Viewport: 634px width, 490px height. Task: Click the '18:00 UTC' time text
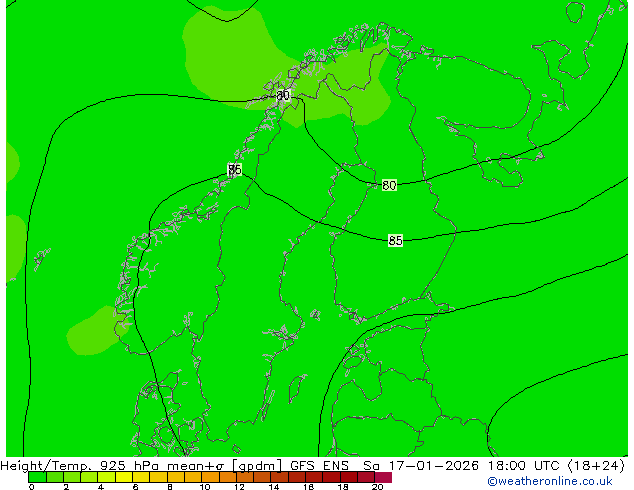tap(524, 466)
